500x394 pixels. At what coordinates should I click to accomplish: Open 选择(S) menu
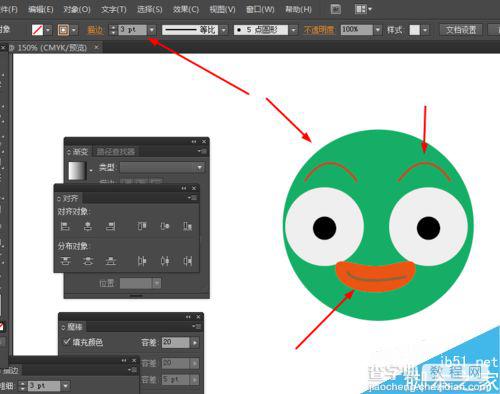click(150, 9)
